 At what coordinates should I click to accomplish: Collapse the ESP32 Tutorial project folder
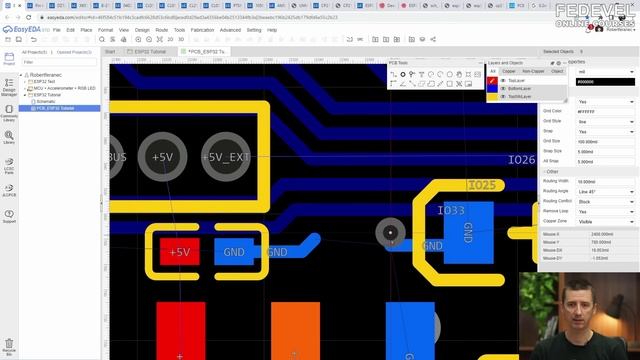point(25,95)
